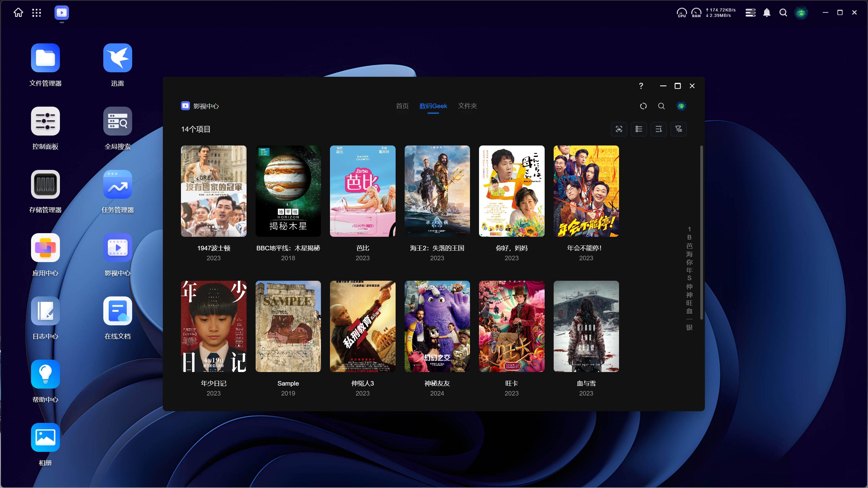Launch 任务管理器 from desktop
This screenshot has width=868, height=488.
[118, 184]
